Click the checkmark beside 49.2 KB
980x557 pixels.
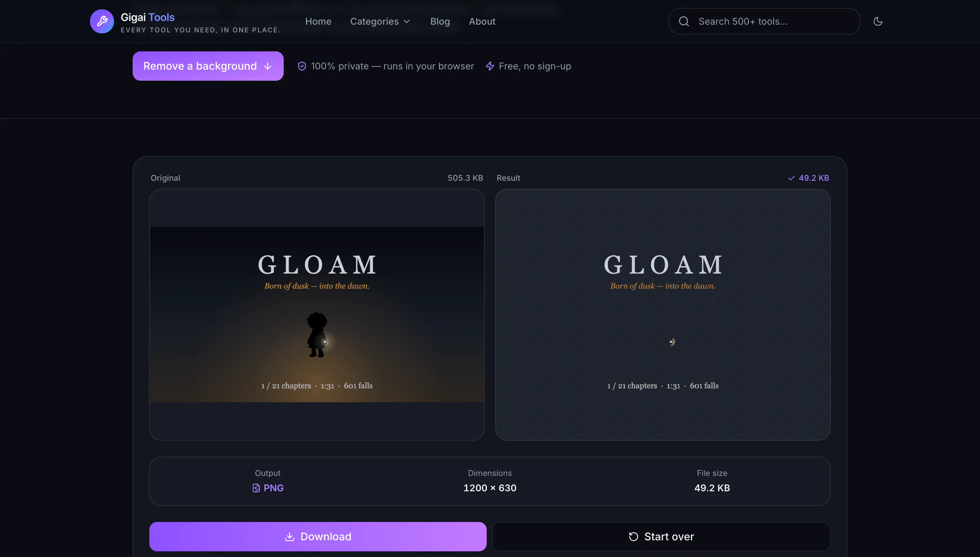coord(791,178)
